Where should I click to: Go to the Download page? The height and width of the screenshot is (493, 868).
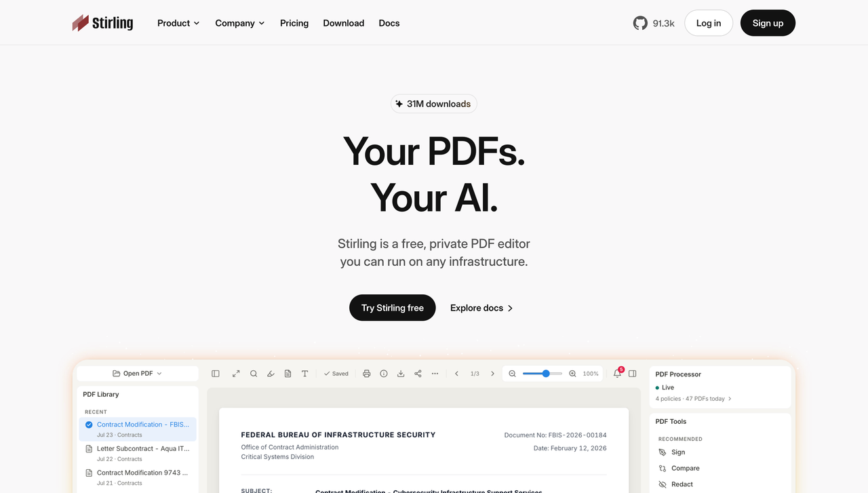(344, 23)
